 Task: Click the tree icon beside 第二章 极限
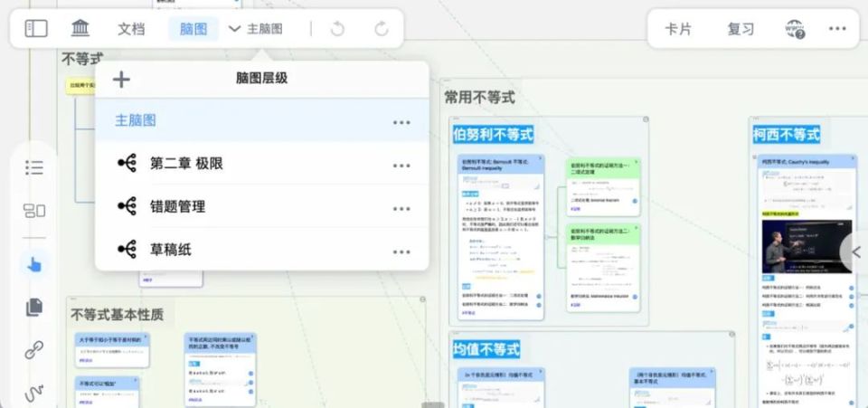[x=127, y=164]
